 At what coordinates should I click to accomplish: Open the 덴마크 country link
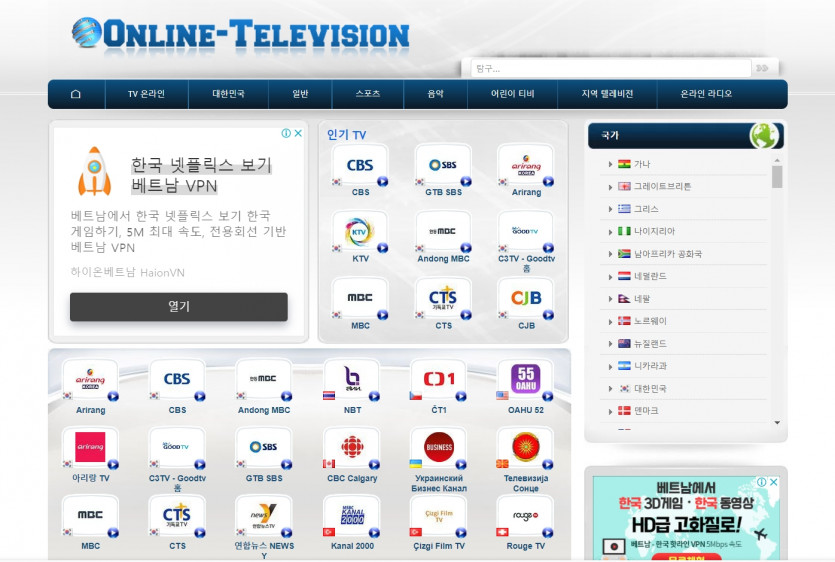[646, 411]
